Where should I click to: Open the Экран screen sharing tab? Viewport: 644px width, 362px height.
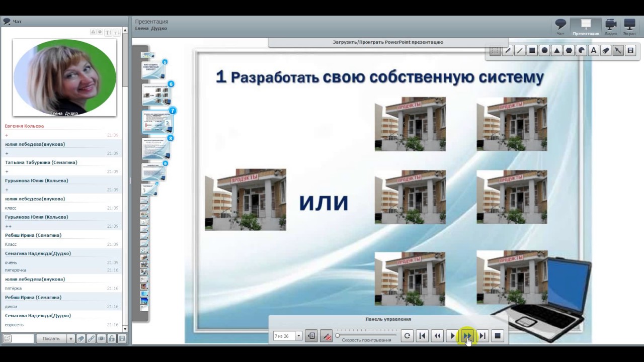(629, 27)
